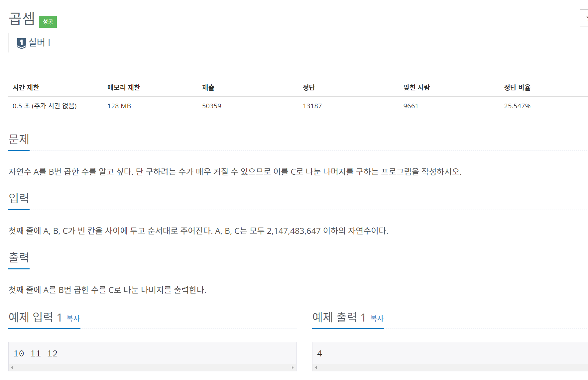Click the horizontal scrollbar track of example output
The image size is (588, 380).
point(453,367)
